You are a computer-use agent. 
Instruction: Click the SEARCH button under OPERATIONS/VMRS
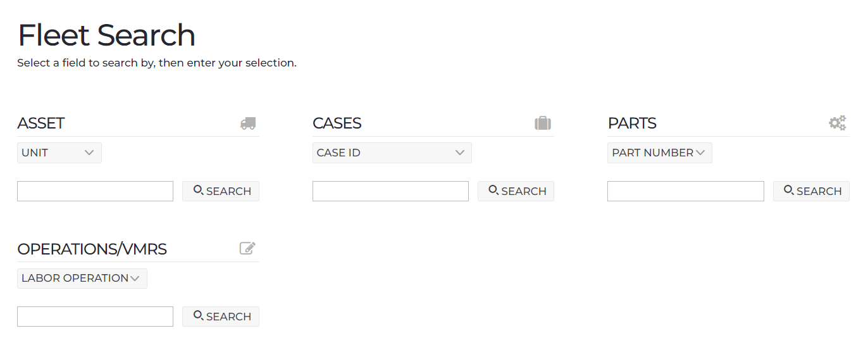coord(221,317)
